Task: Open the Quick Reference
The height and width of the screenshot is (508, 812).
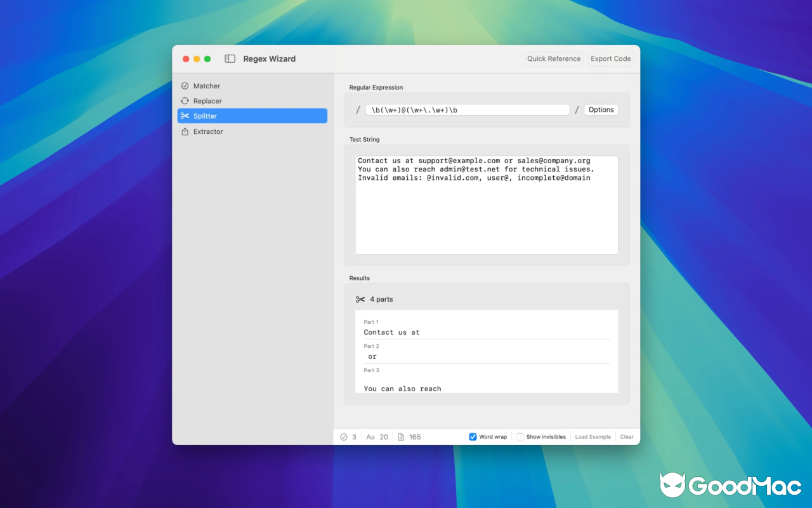Action: (553, 58)
